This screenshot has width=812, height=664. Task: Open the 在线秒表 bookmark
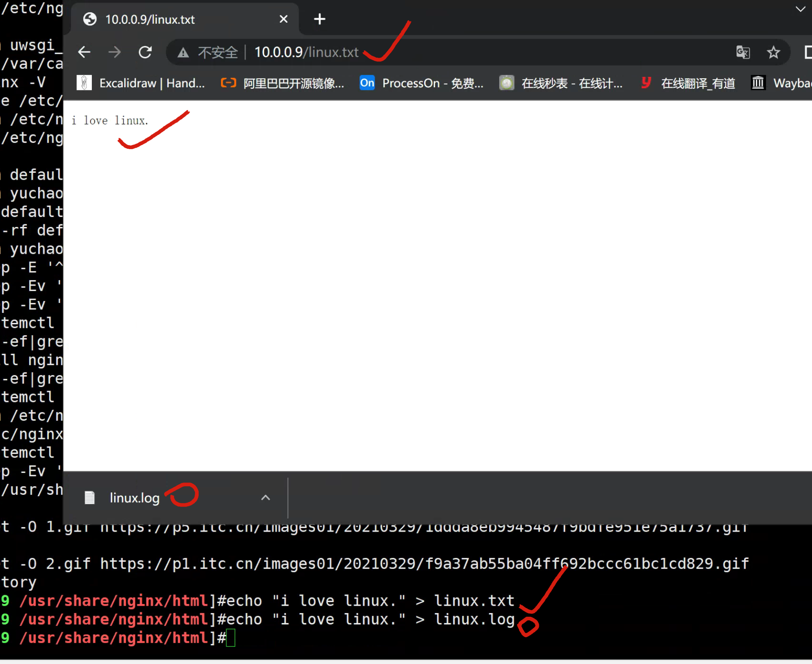coord(561,83)
